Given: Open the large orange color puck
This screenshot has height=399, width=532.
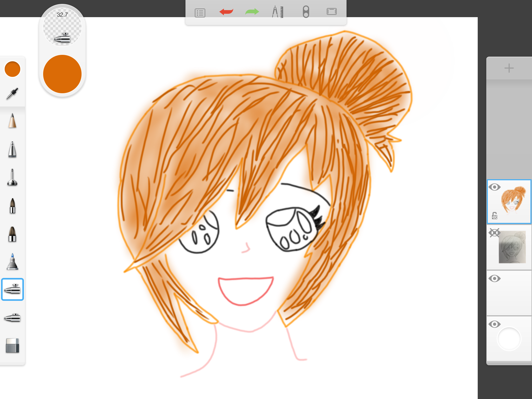Looking at the screenshot, I should (62, 74).
